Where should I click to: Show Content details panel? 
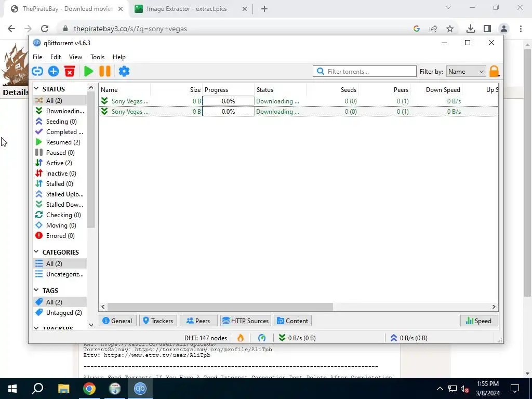292,321
